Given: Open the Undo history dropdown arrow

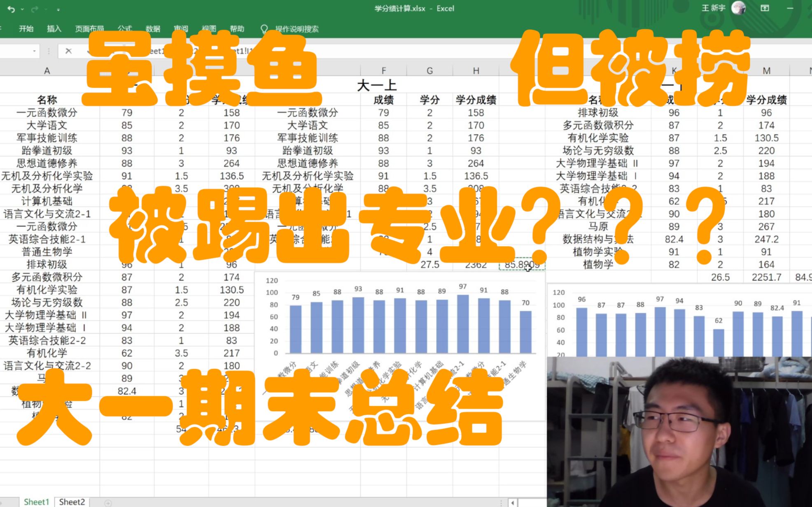Looking at the screenshot, I should [x=22, y=9].
